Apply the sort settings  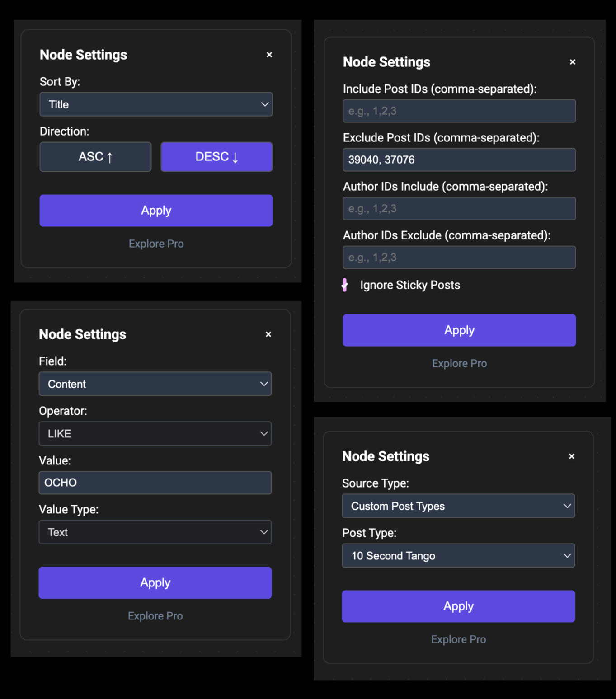pyautogui.click(x=156, y=211)
